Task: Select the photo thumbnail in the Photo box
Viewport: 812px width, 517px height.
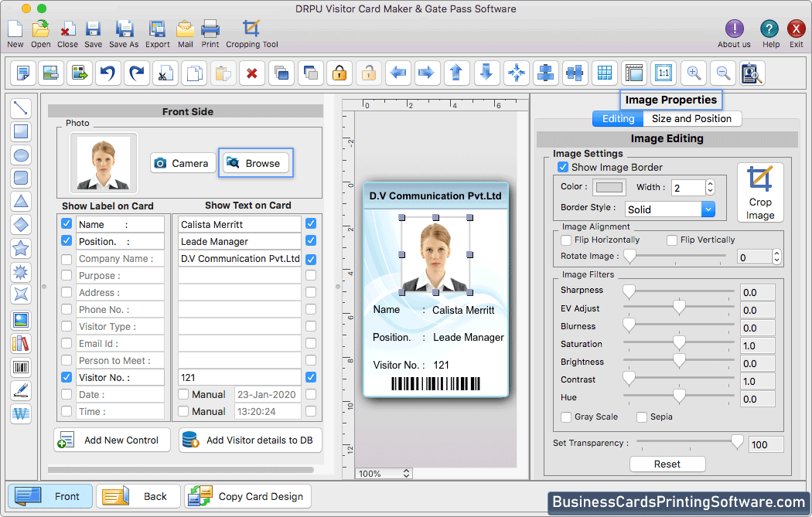Action: pyautogui.click(x=104, y=163)
